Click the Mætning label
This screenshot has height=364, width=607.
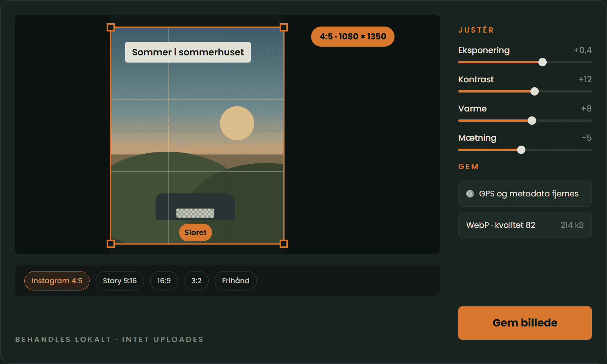click(477, 138)
